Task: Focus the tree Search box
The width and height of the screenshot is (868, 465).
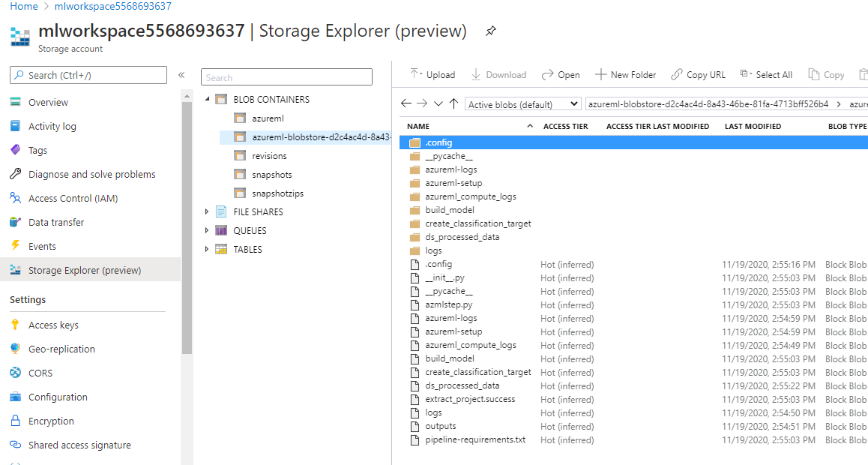Action: tap(287, 77)
